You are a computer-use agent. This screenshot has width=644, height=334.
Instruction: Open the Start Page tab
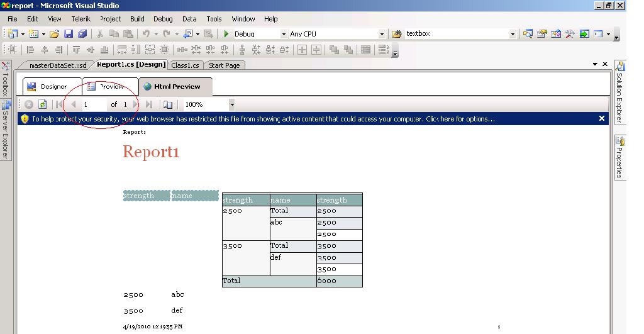tap(225, 65)
